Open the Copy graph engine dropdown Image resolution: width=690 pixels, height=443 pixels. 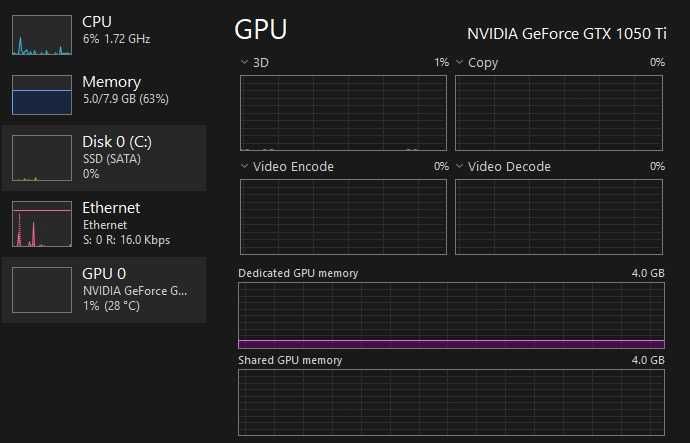pyautogui.click(x=460, y=63)
